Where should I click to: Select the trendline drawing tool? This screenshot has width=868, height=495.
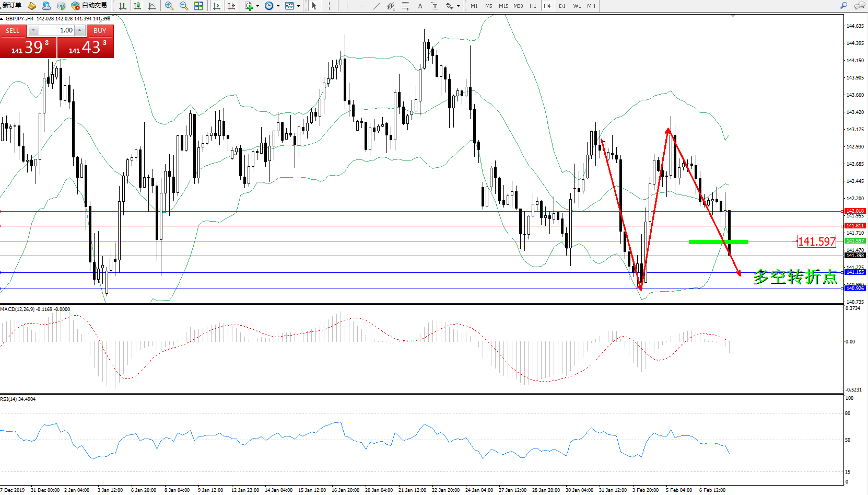click(377, 6)
